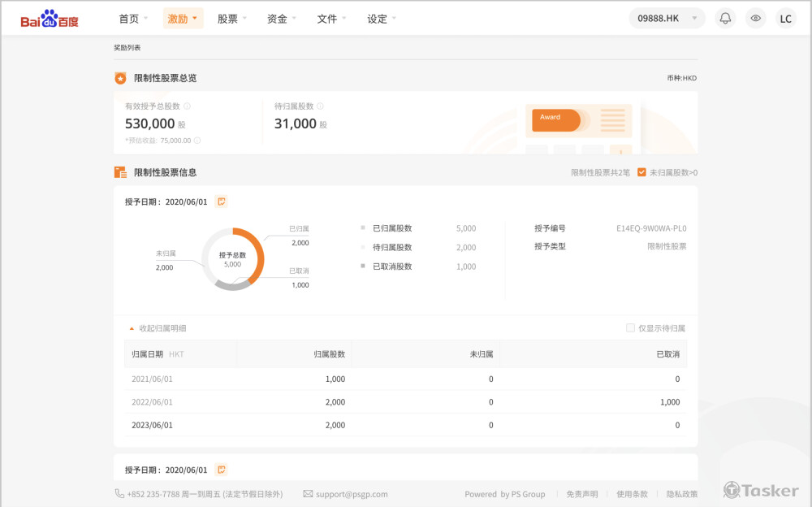Screen dimensions: 812x507
Task: Click the calendar icon next to 授予日期 2020/06/01
Action: click(x=221, y=201)
